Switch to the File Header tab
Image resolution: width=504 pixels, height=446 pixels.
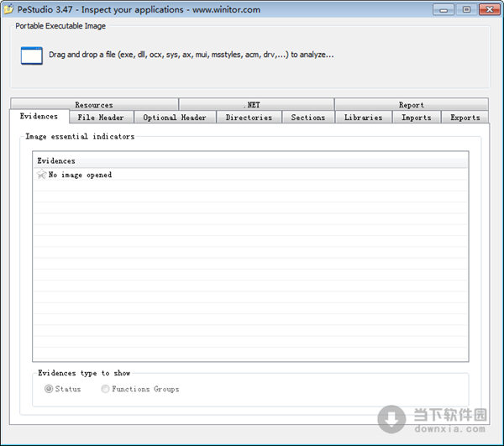click(101, 118)
